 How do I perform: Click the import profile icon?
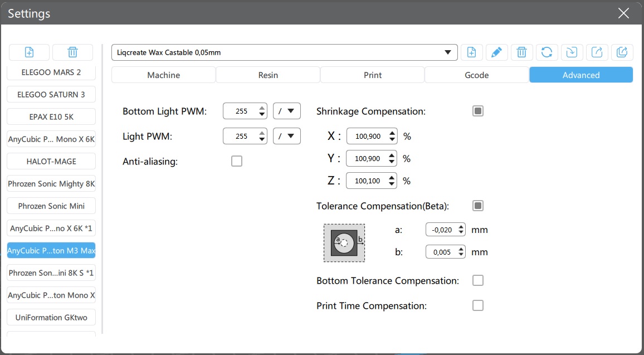point(572,52)
